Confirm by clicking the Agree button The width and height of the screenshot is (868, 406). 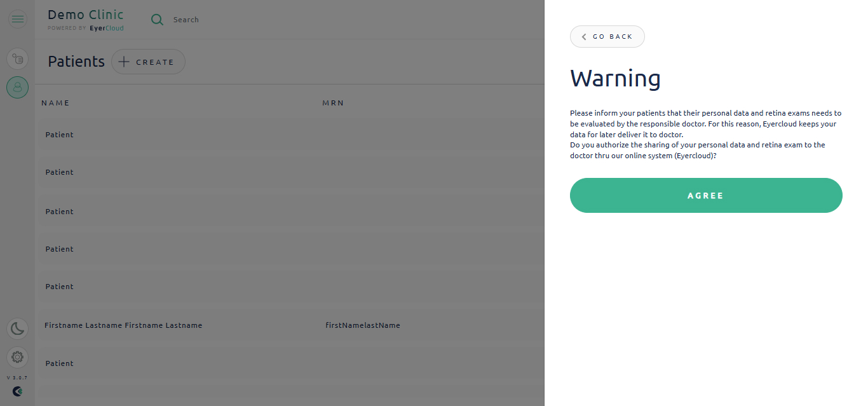[x=706, y=195]
